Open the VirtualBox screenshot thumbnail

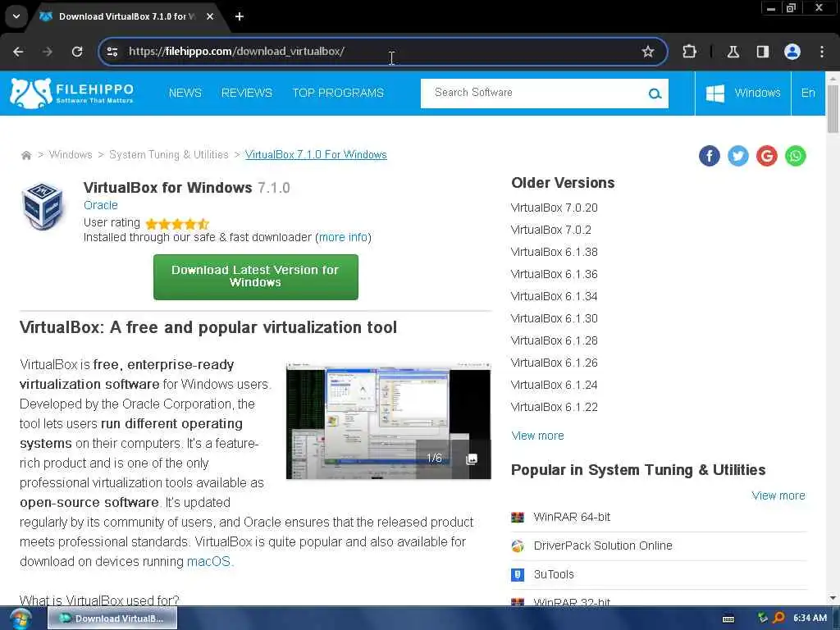tap(388, 421)
